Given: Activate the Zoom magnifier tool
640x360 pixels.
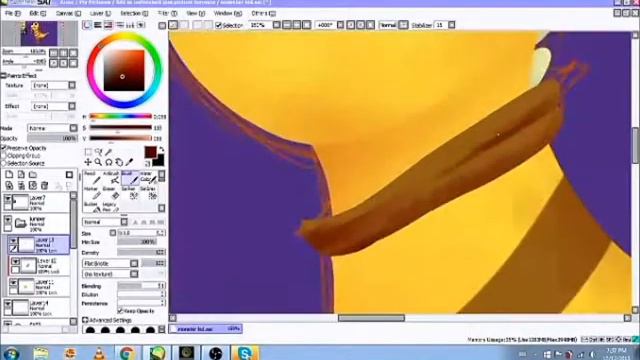Looking at the screenshot, I should pyautogui.click(x=98, y=162).
